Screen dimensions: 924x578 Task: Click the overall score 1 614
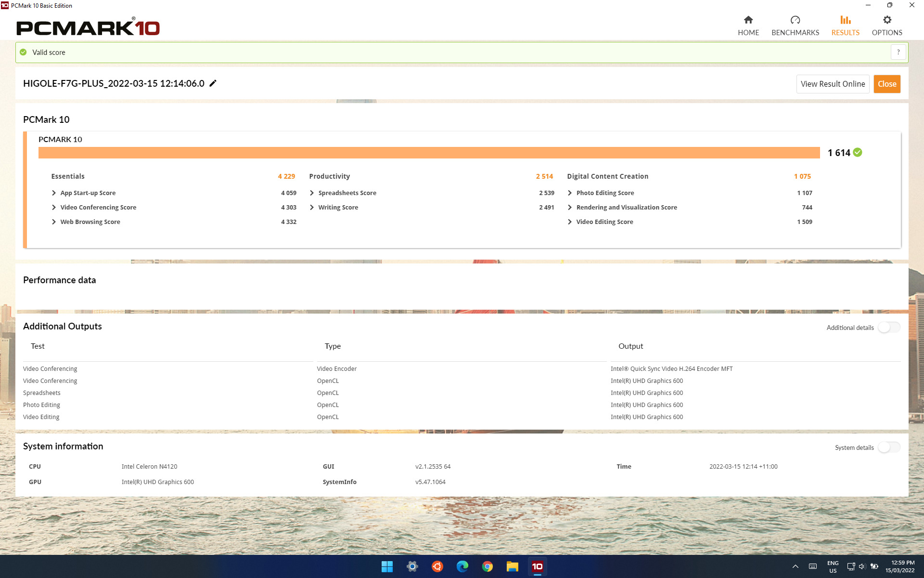(839, 153)
